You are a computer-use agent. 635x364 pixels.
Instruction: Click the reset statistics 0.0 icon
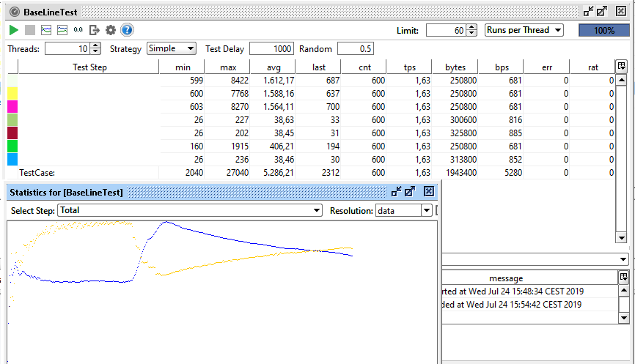click(78, 30)
